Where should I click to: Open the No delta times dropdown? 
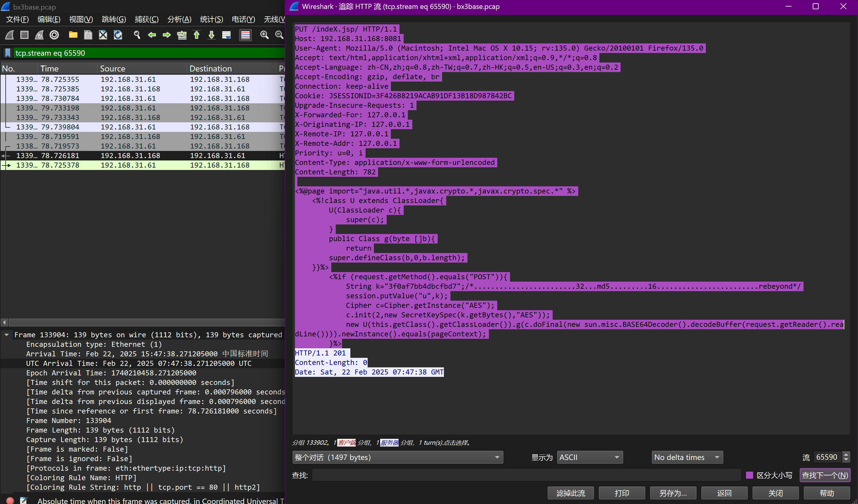click(x=687, y=457)
